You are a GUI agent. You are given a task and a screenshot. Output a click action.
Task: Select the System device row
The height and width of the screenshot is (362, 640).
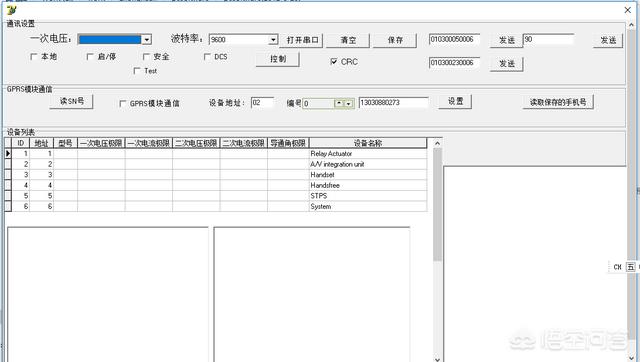216,207
